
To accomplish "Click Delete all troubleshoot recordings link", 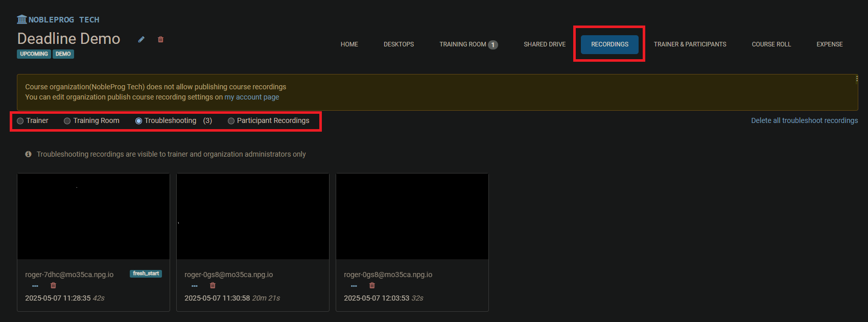I will [x=805, y=120].
